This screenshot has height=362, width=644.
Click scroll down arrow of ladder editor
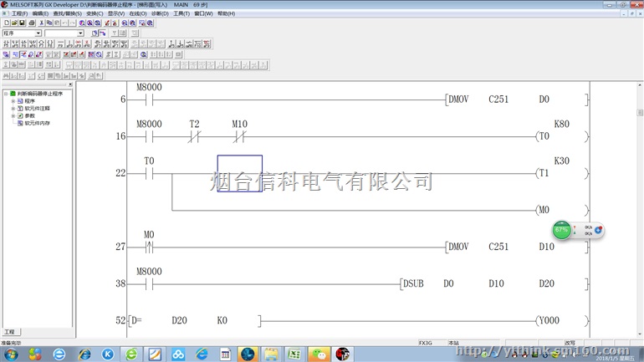tap(640, 334)
